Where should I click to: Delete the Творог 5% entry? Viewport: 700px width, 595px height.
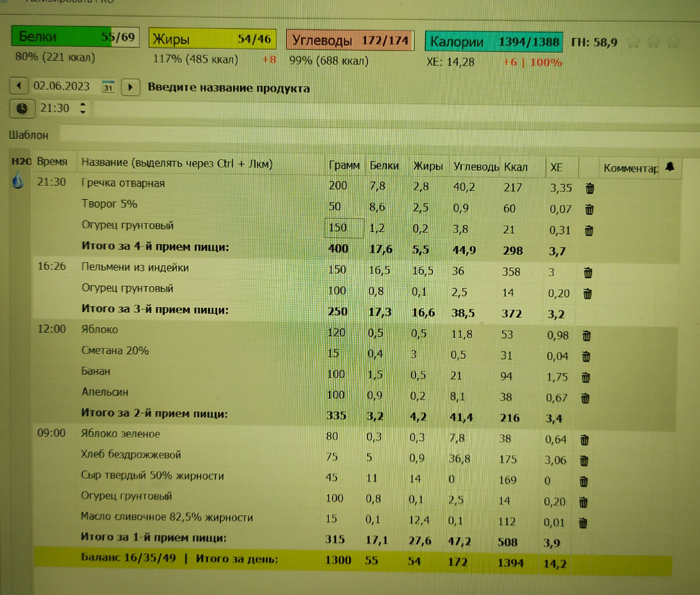click(589, 209)
